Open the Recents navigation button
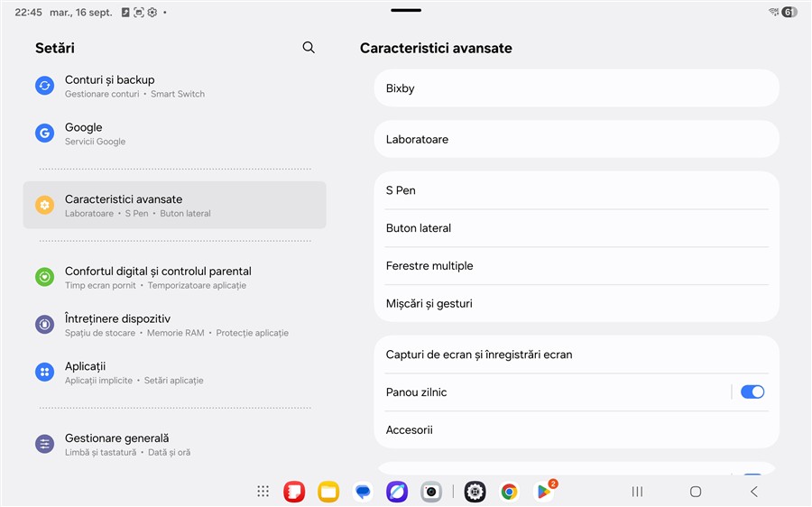The image size is (812, 507). pyautogui.click(x=637, y=492)
